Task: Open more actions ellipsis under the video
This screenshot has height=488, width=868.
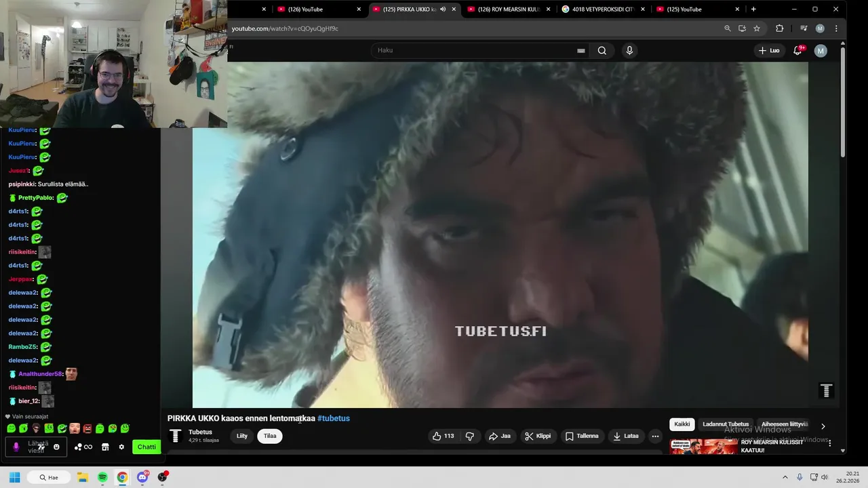Action: (x=655, y=436)
